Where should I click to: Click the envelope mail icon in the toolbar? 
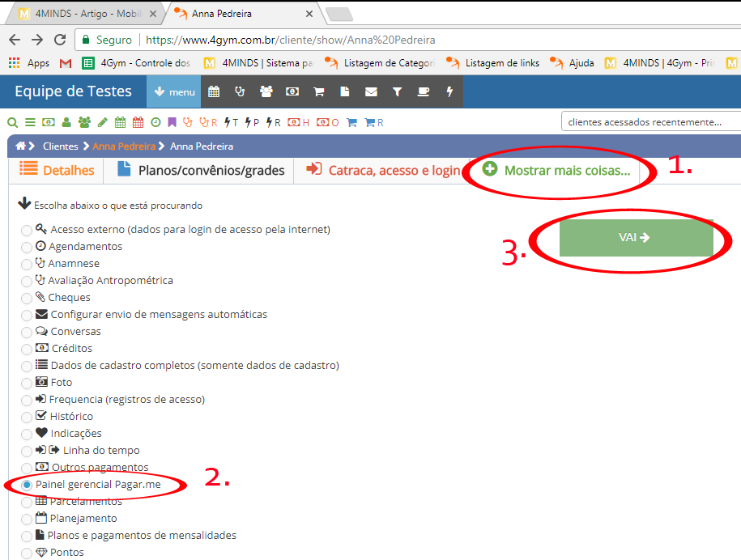[371, 92]
